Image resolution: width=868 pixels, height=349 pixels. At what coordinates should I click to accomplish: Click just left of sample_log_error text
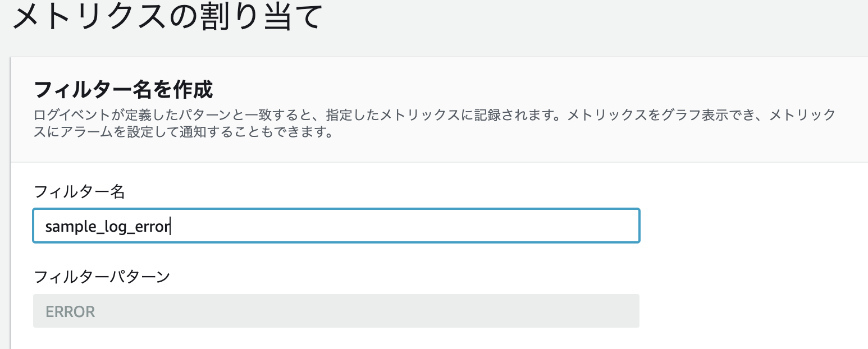tap(39, 226)
